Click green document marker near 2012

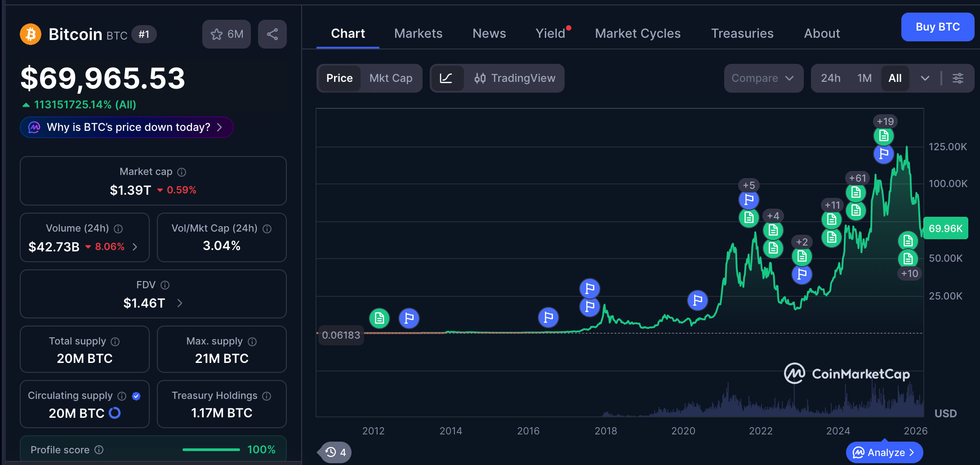379,318
